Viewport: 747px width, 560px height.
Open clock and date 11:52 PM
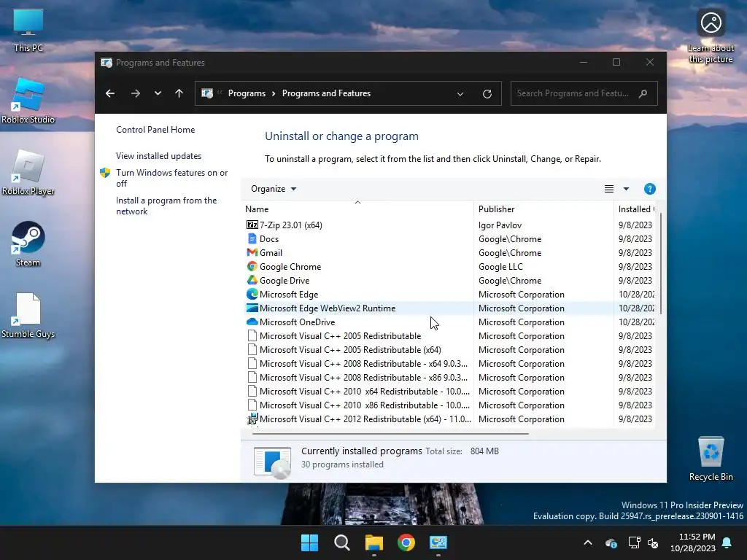pos(693,542)
